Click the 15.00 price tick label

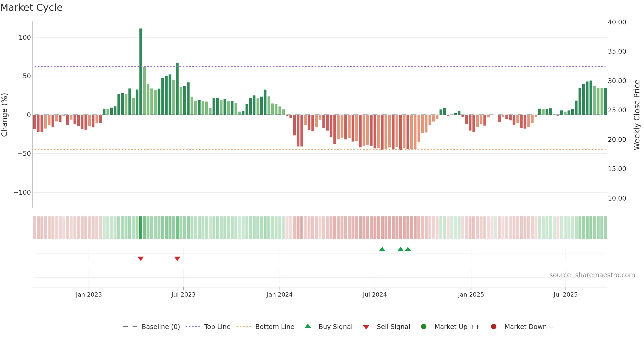[617, 169]
